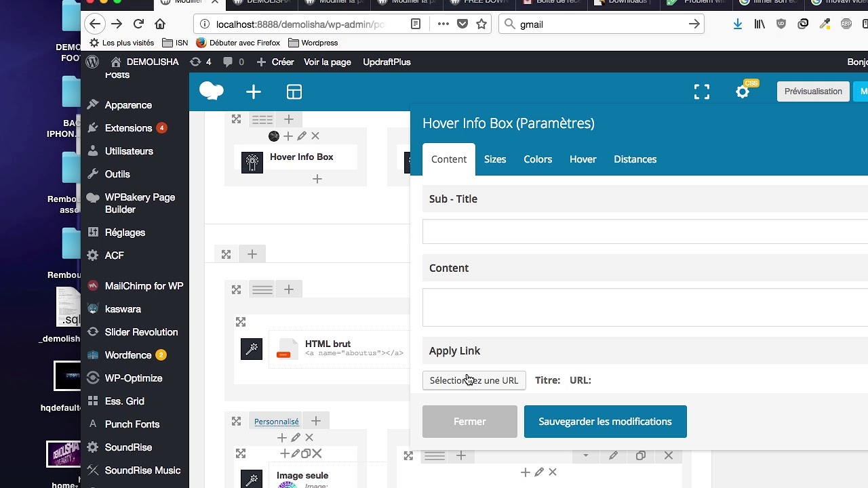Viewport: 868px width, 488px height.
Task: Click the Créer link in the admin bar
Action: coord(275,62)
